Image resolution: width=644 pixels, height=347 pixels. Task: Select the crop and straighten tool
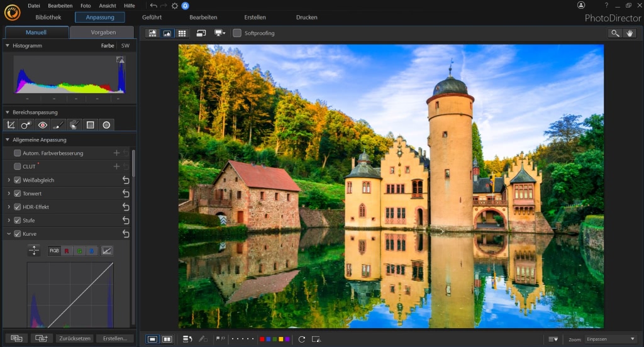[11, 125]
